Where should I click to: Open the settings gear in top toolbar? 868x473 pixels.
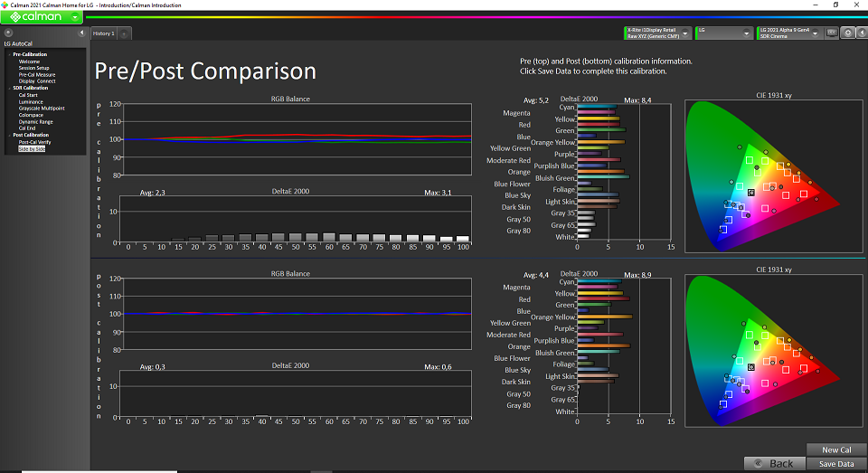[848, 33]
